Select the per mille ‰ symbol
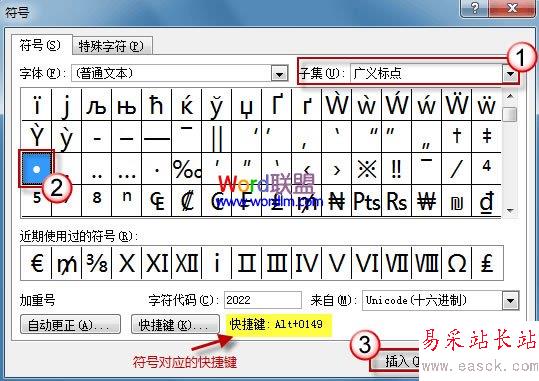The image size is (539, 381). pyautogui.click(x=186, y=169)
